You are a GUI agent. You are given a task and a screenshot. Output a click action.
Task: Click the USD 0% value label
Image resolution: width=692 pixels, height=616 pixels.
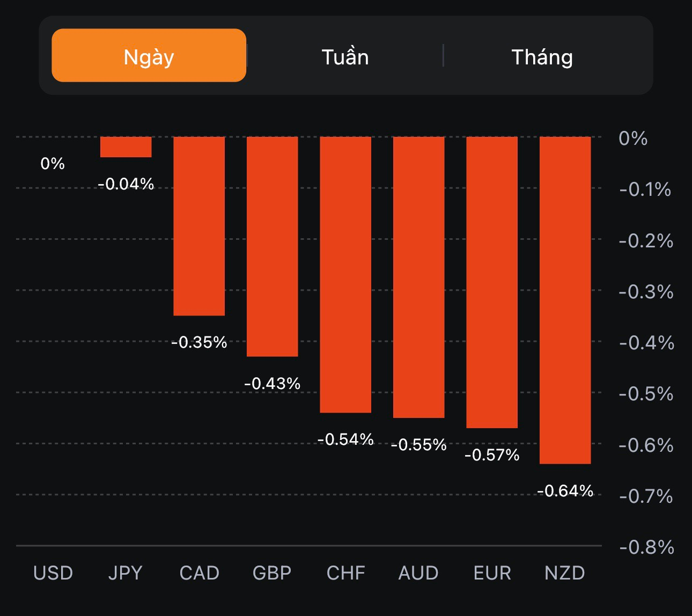tap(53, 164)
